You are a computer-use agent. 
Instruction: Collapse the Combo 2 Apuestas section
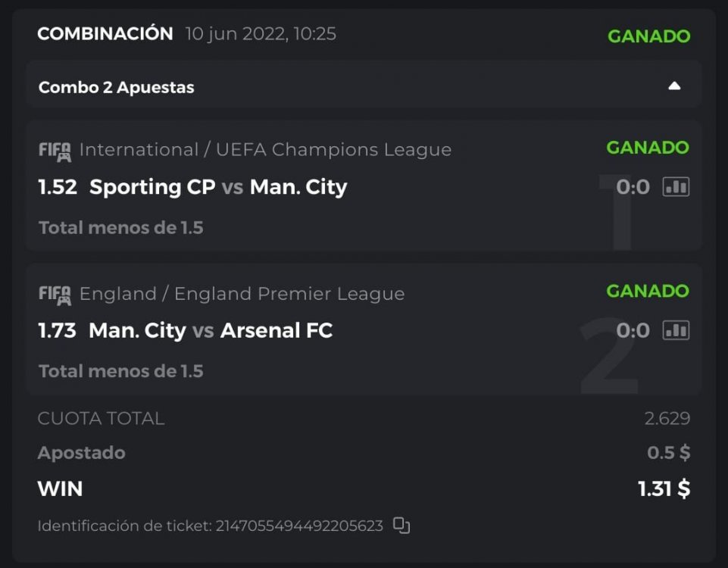[x=674, y=86]
